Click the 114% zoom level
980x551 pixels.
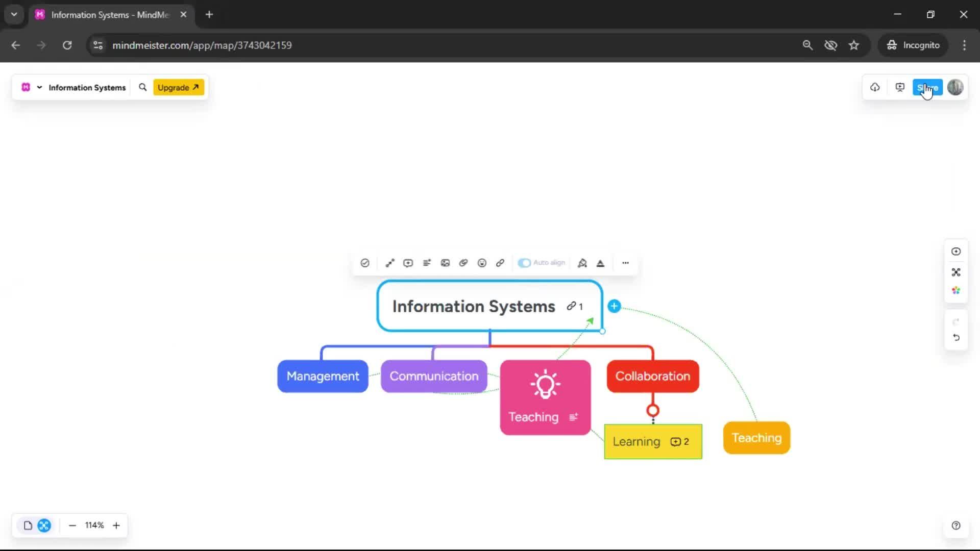click(x=94, y=525)
